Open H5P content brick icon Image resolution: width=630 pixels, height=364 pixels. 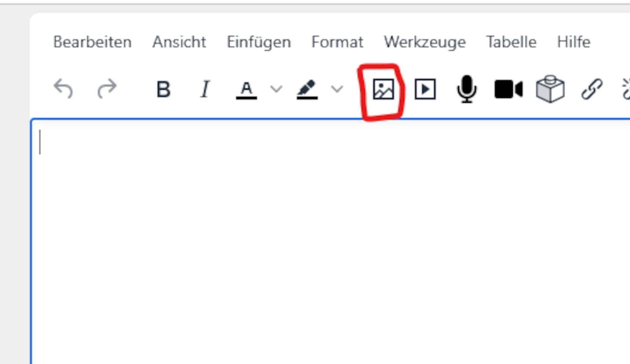coord(550,89)
